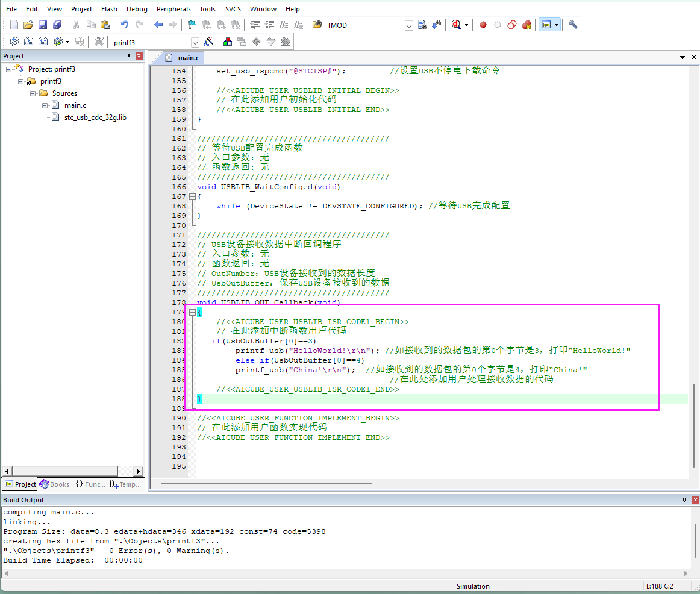Image resolution: width=700 pixels, height=594 pixels.
Task: Start or stop the debug session
Action: coord(456,25)
